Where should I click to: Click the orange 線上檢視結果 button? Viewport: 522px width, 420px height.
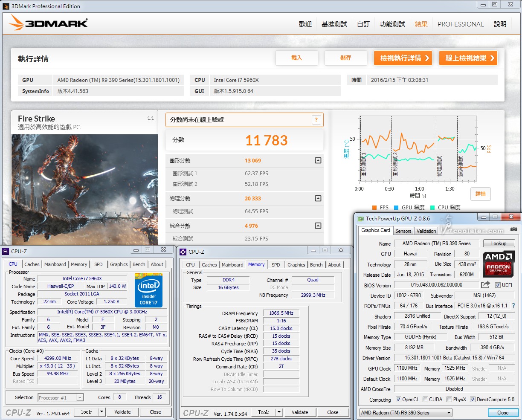tap(468, 58)
